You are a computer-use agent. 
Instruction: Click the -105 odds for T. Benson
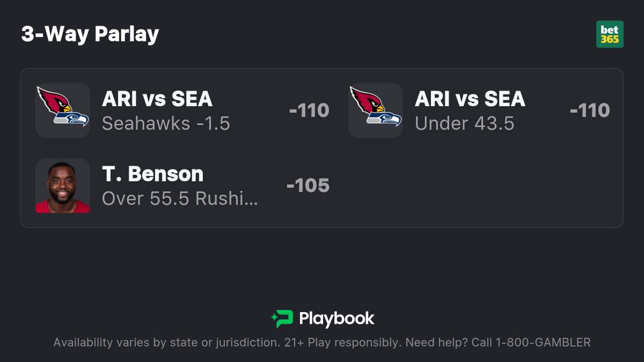coord(308,186)
